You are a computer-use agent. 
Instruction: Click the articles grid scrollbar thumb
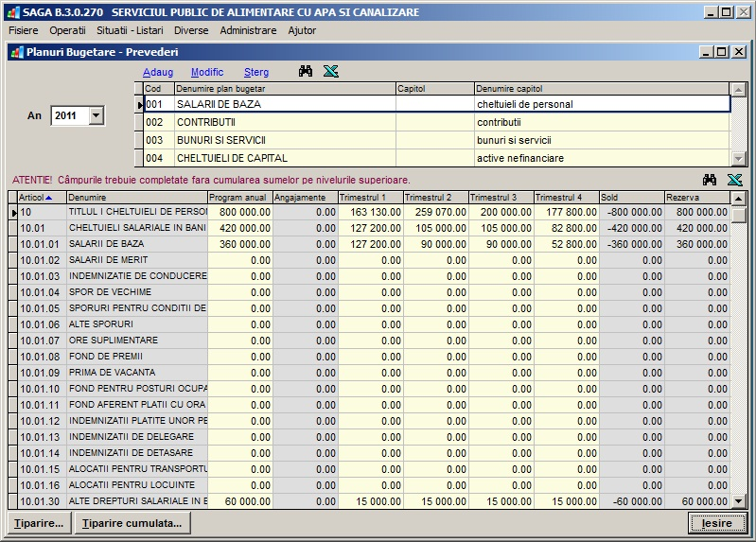739,214
